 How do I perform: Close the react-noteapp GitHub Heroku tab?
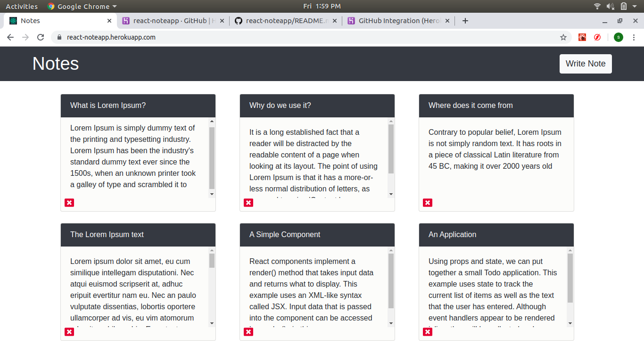tap(222, 21)
